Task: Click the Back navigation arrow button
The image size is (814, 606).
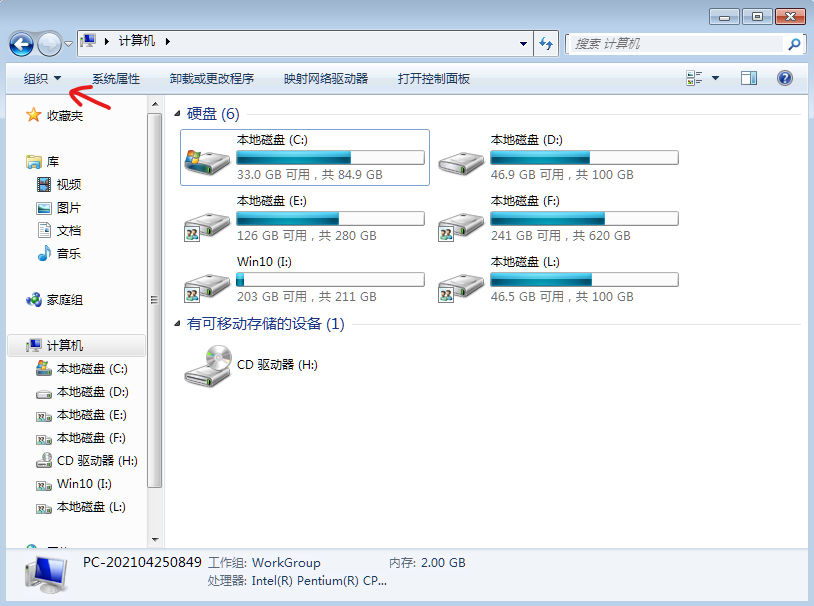Action: click(22, 44)
